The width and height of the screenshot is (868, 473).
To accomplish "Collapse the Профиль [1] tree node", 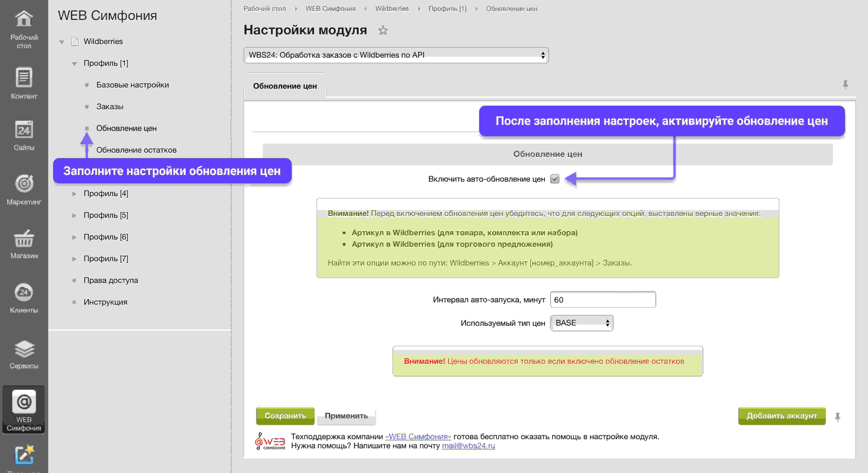I will [74, 63].
